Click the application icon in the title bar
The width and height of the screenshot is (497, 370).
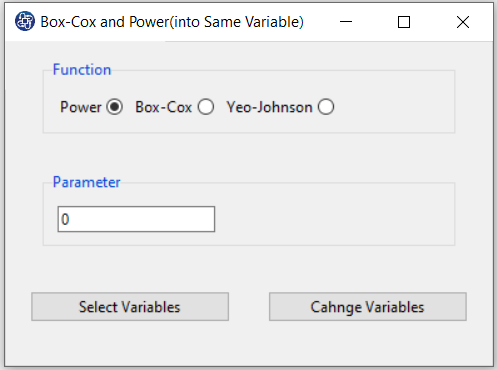[25, 21]
